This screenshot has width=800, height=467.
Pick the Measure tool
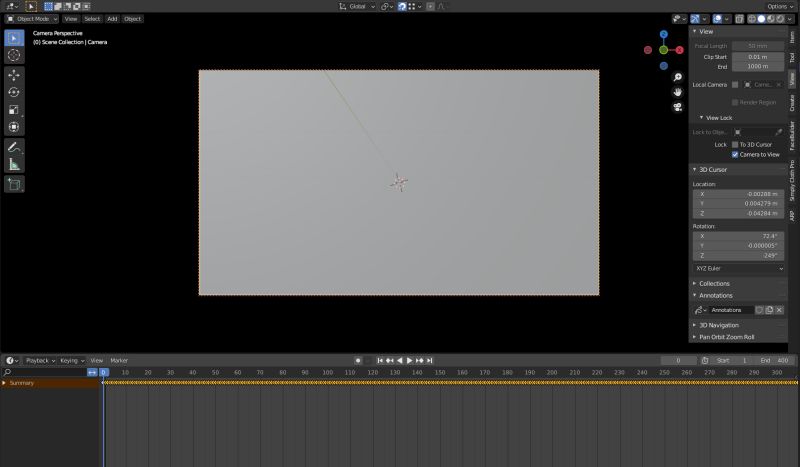(x=14, y=164)
